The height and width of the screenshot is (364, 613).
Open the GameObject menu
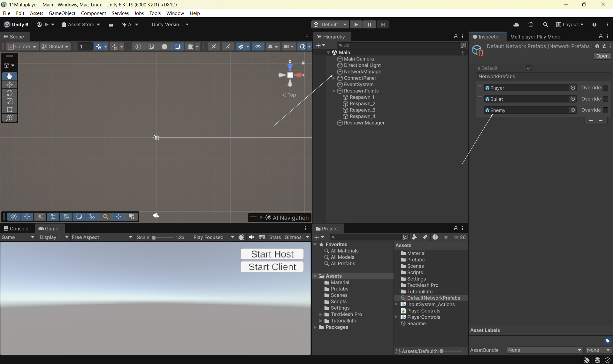coord(62,13)
